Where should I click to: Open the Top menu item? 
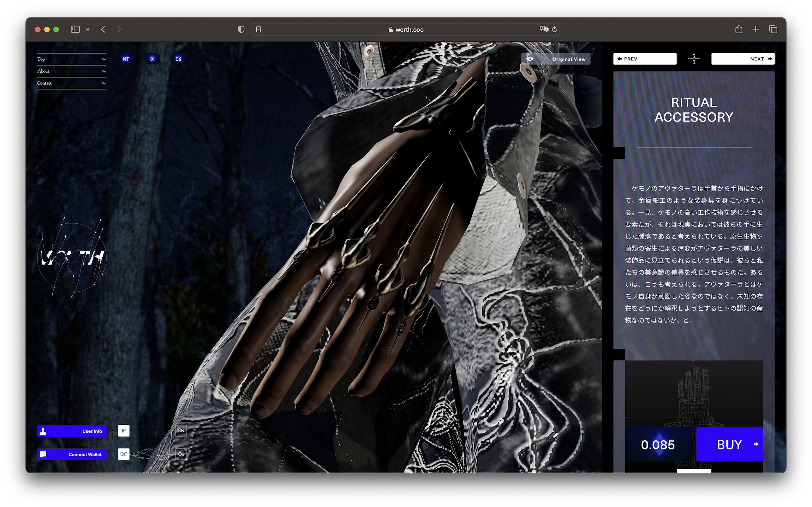(72, 59)
